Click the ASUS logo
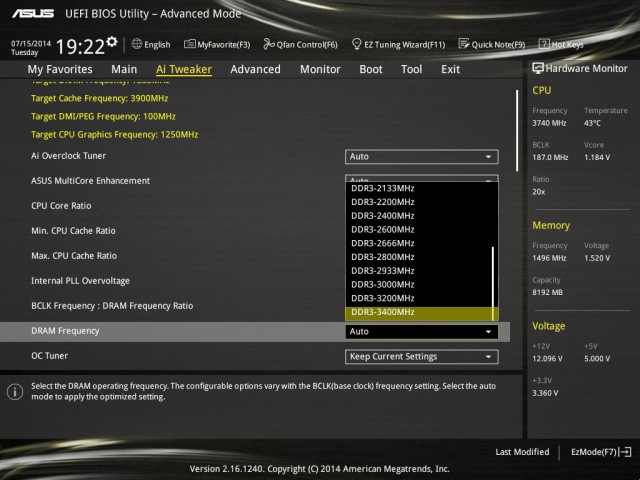The height and width of the screenshot is (480, 640). pos(33,13)
